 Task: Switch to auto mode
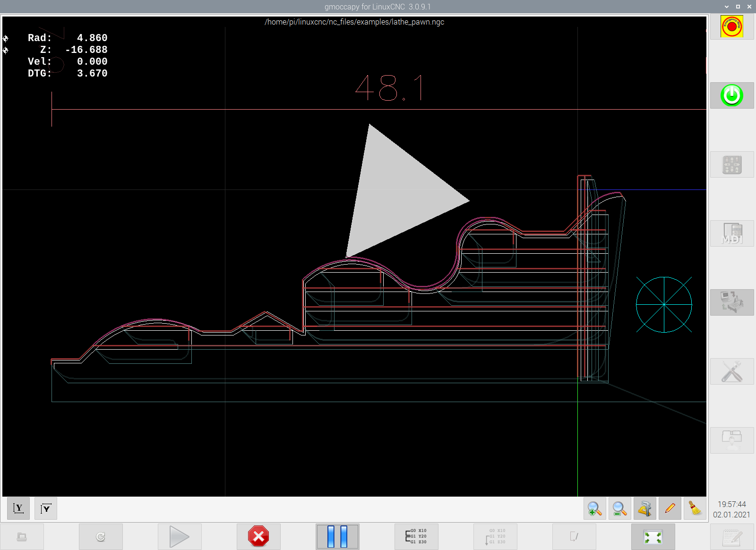point(731,302)
